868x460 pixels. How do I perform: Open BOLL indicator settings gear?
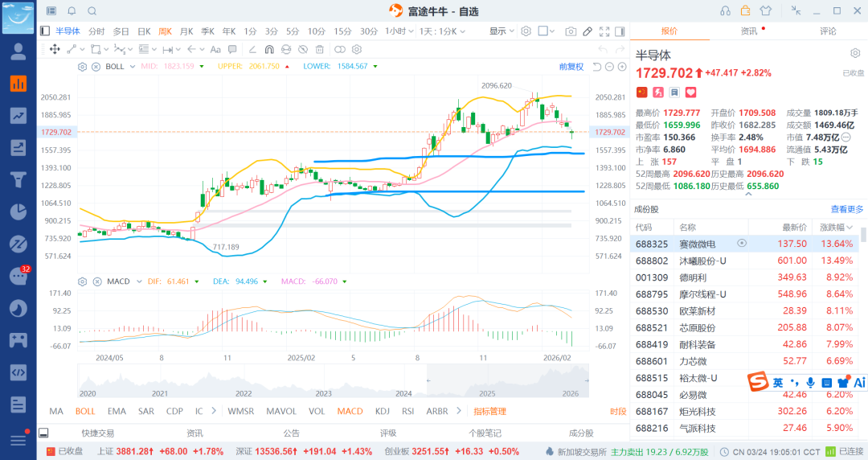[x=82, y=67]
